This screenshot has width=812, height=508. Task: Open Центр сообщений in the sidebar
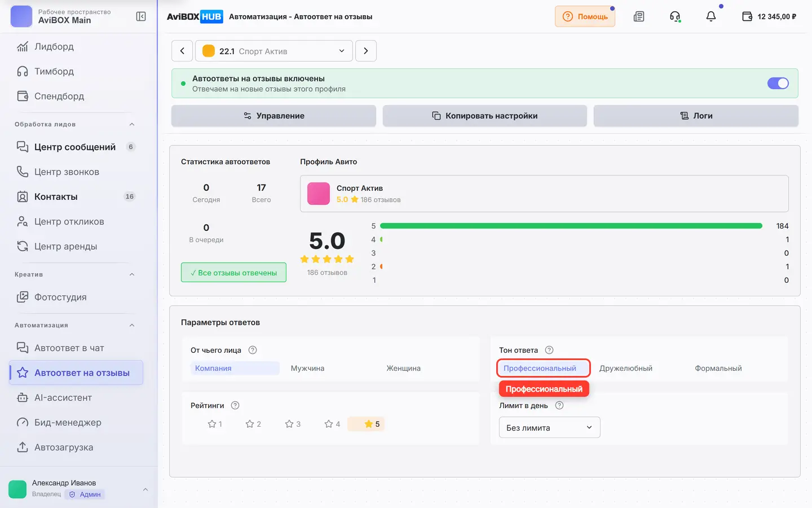click(x=76, y=147)
